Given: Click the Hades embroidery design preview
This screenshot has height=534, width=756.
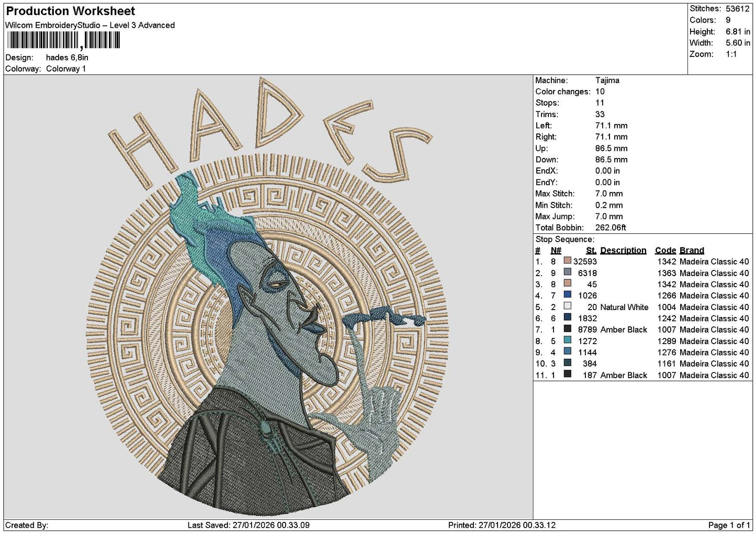Looking at the screenshot, I should [267, 296].
